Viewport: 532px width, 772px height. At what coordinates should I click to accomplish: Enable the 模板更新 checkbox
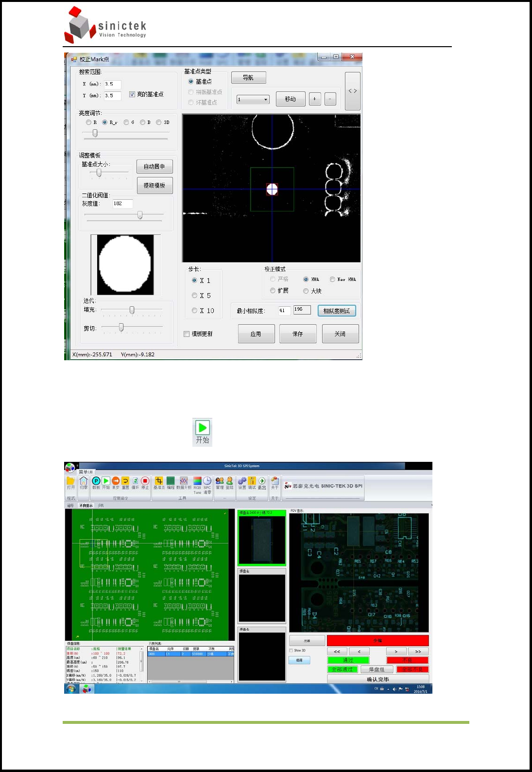tap(187, 334)
